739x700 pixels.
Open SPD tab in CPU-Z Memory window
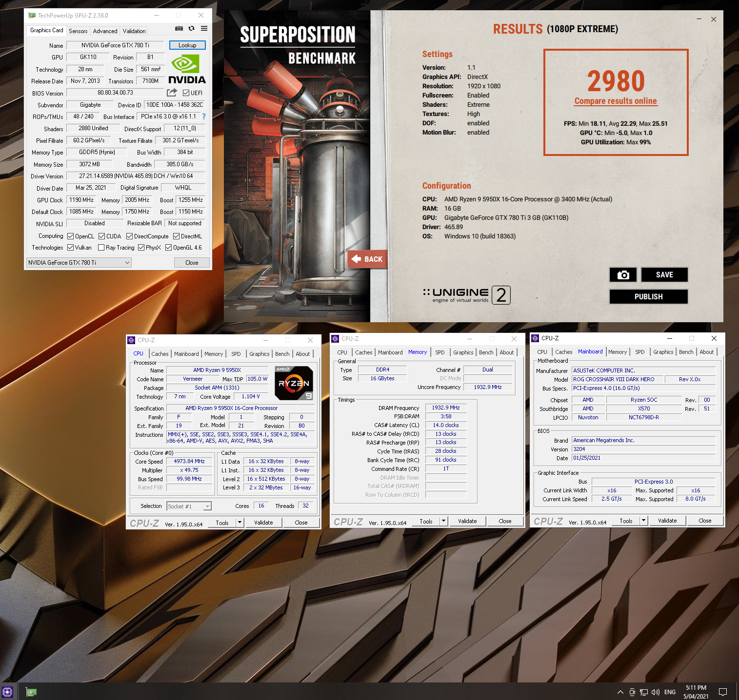[440, 352]
